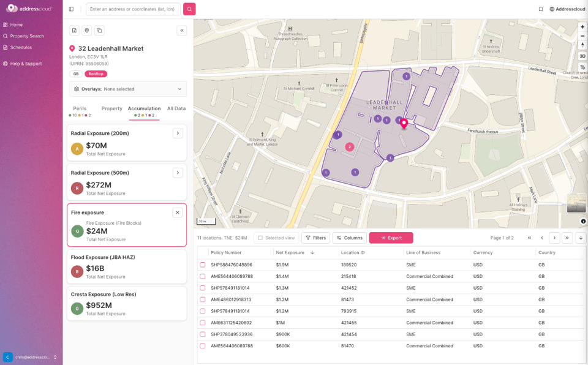Open the satellite basemap thumbnail
The height and width of the screenshot is (365, 588).
(x=576, y=203)
